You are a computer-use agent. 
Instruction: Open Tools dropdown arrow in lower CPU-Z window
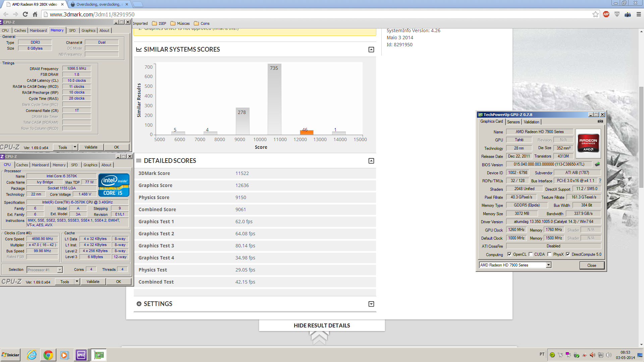click(77, 282)
